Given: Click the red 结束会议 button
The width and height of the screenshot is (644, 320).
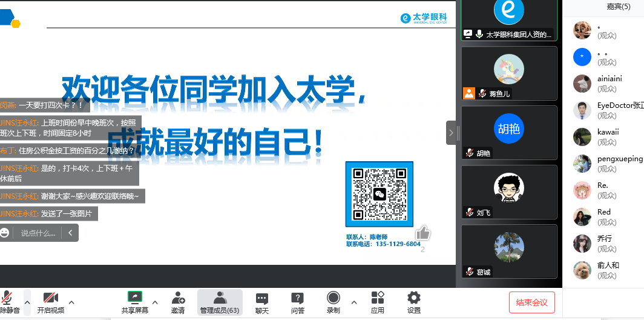Looking at the screenshot, I should [531, 302].
